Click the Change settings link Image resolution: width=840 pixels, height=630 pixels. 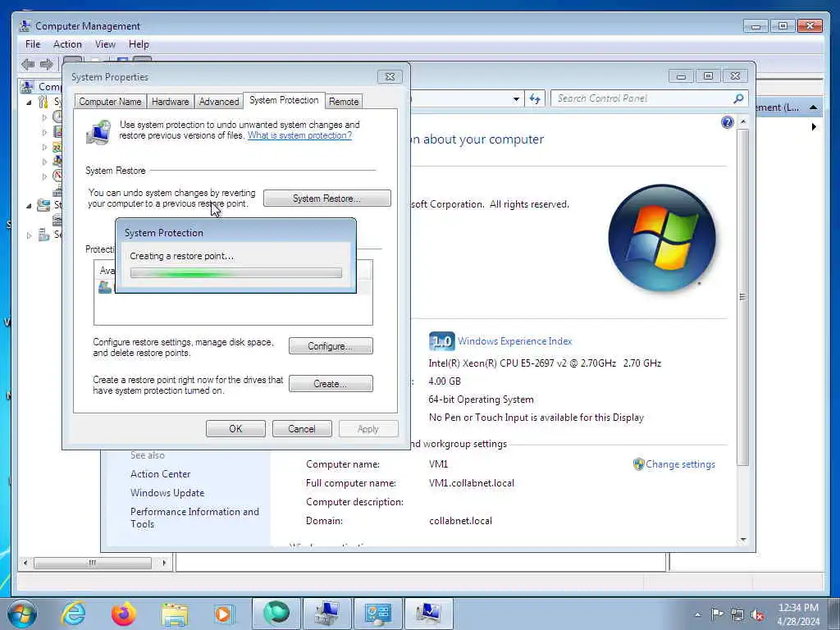(x=680, y=464)
